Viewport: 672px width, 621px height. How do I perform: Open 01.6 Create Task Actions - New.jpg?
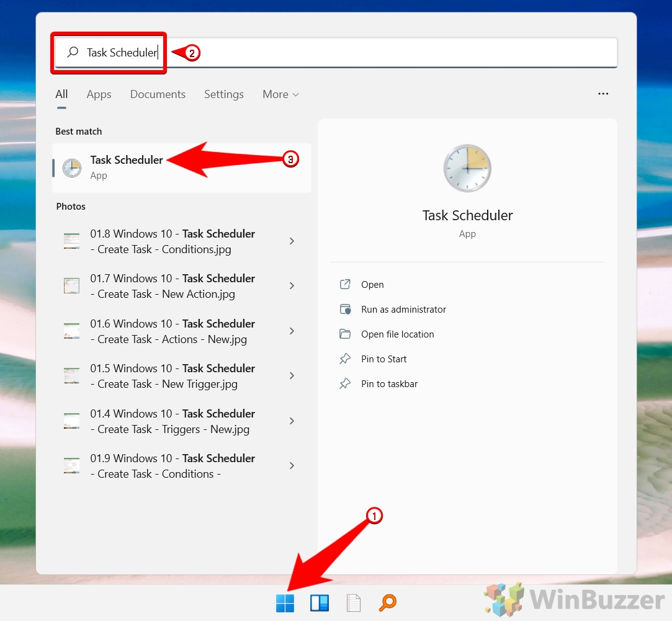(182, 331)
